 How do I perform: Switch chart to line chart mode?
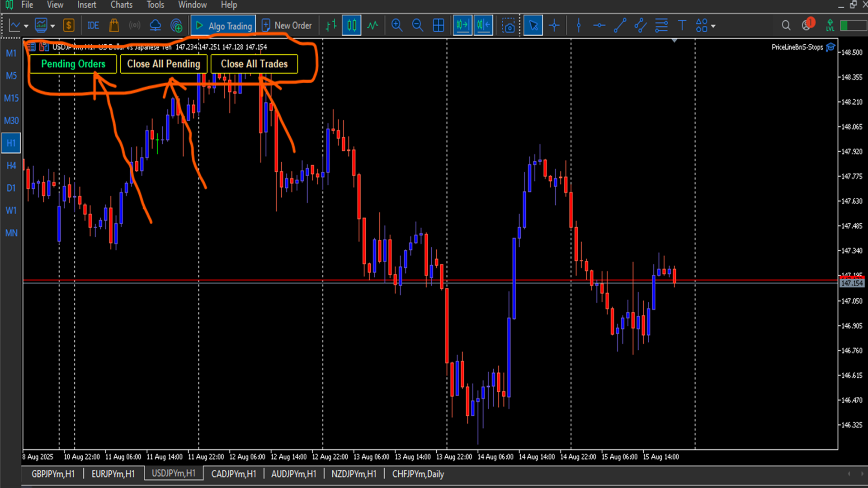(x=373, y=26)
